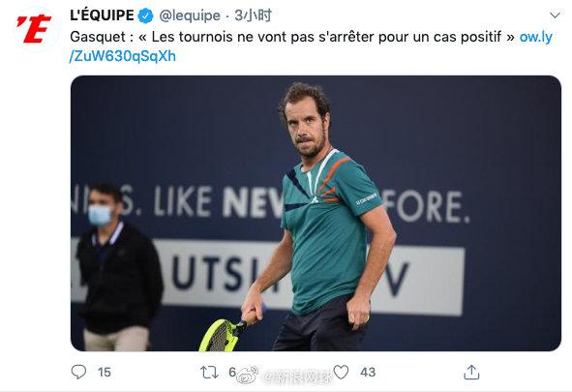Click the blue verified badge
The image size is (572, 392).
tap(145, 15)
